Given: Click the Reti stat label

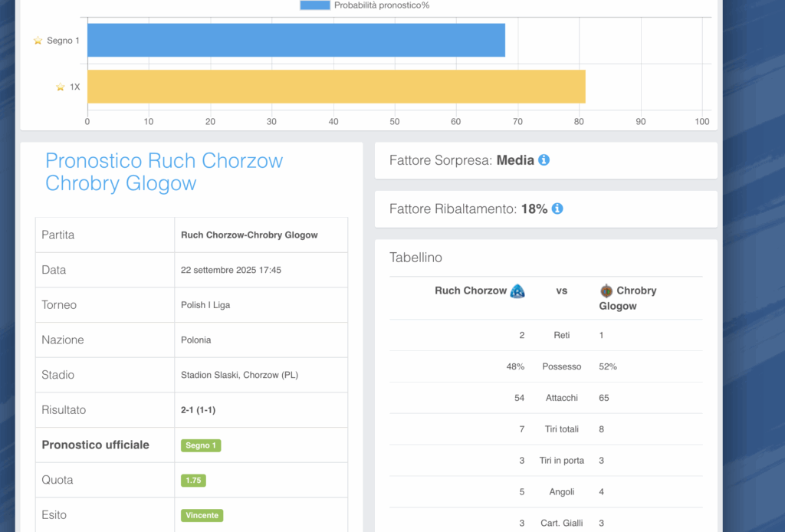Looking at the screenshot, I should [562, 335].
